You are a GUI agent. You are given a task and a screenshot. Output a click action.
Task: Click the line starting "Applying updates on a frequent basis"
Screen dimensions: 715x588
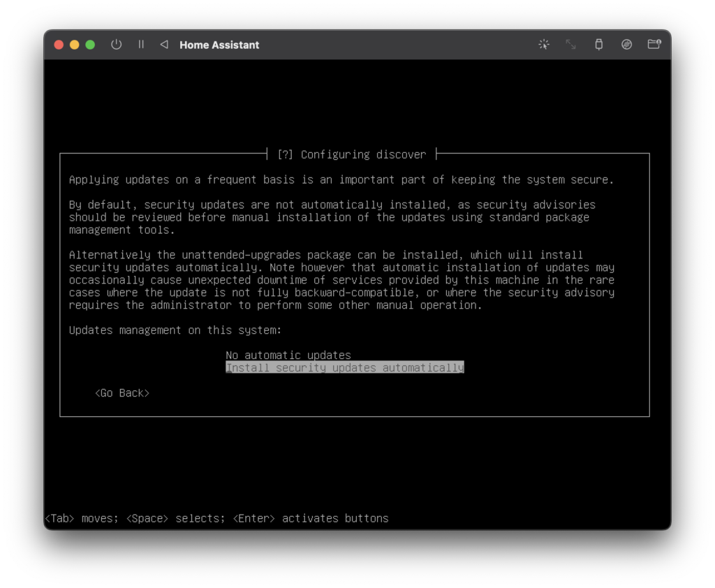click(x=341, y=179)
